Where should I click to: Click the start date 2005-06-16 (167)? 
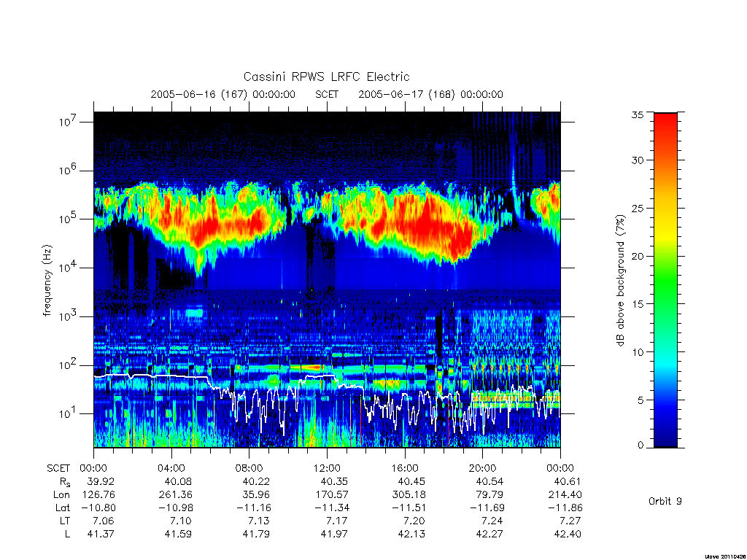(x=199, y=94)
